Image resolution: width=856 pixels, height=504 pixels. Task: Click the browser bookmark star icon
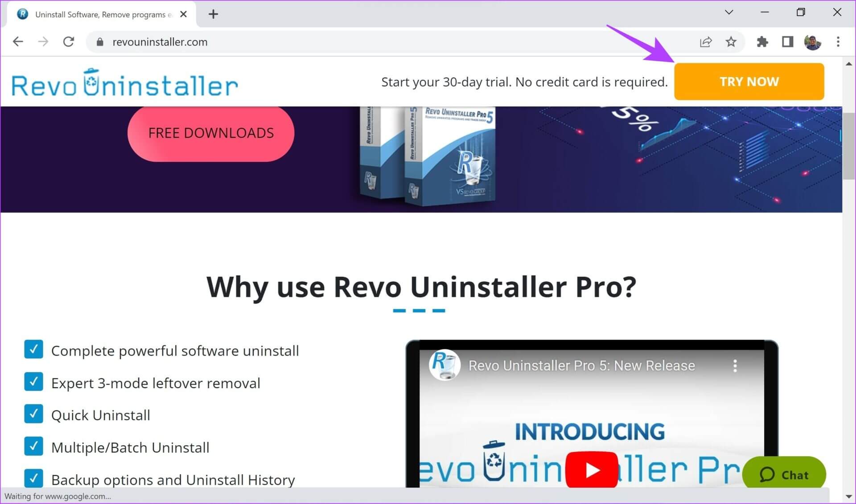tap(731, 41)
